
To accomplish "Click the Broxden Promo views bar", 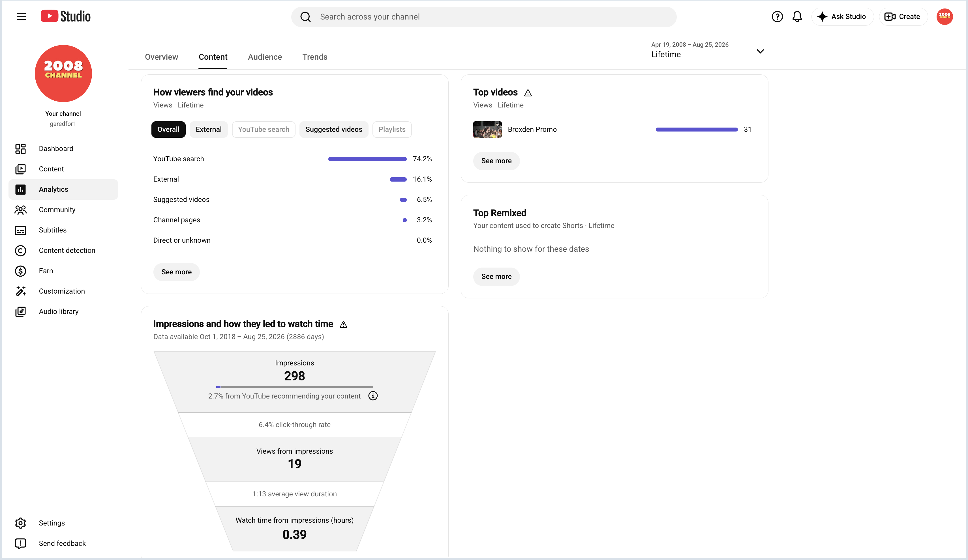I will pos(696,129).
